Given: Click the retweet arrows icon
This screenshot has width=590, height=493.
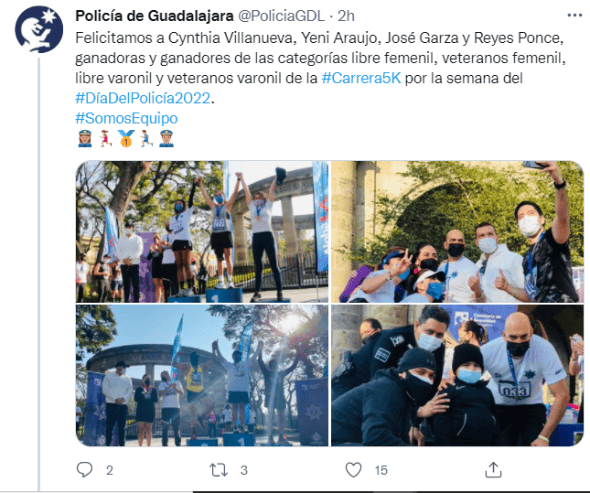Looking at the screenshot, I should (218, 470).
